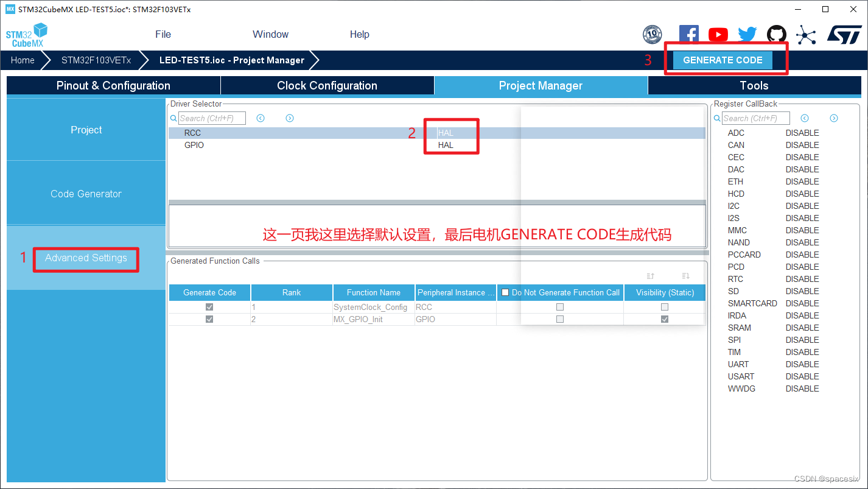Click next search result arrow in Driver Selector

(x=290, y=118)
